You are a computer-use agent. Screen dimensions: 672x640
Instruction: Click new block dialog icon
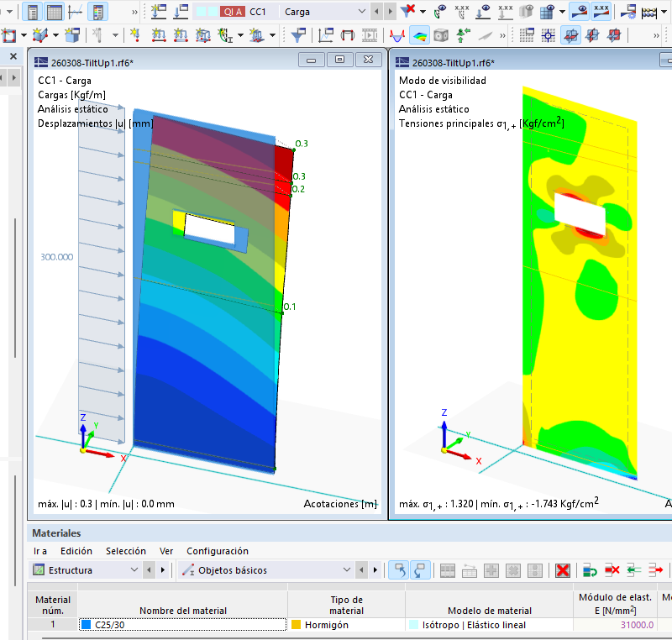click(72, 35)
